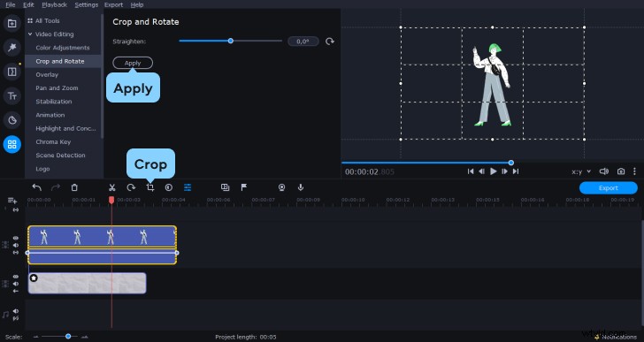The image size is (644, 342).
Task: Click the timeline Scale slider handle
Action: click(x=68, y=337)
